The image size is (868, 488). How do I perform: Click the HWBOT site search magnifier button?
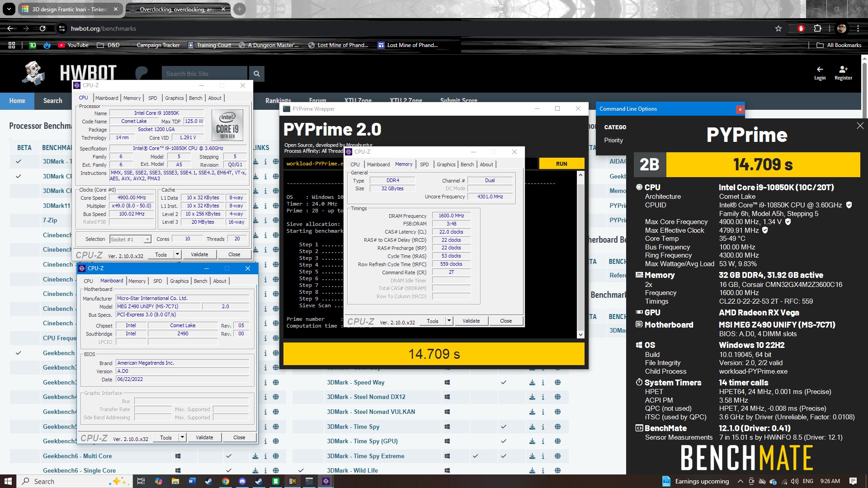coord(257,74)
